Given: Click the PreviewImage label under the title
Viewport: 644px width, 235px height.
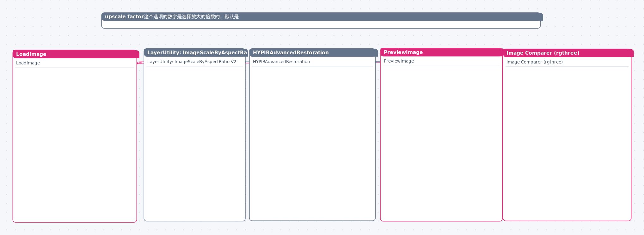Looking at the screenshot, I should tap(399, 61).
